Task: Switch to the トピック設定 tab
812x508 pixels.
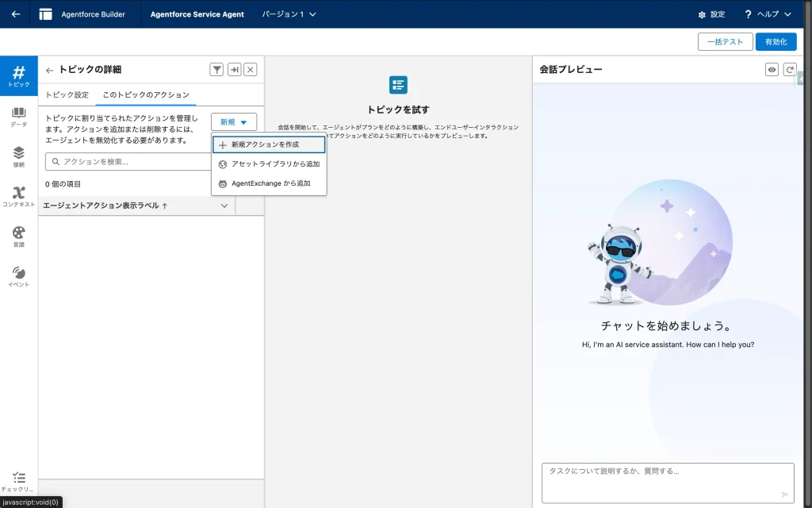Action: pos(67,95)
